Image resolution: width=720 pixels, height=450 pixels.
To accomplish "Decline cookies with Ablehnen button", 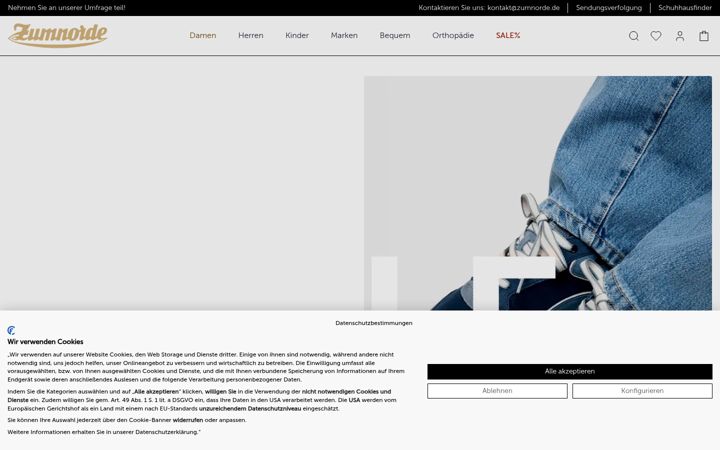I will pos(497,391).
